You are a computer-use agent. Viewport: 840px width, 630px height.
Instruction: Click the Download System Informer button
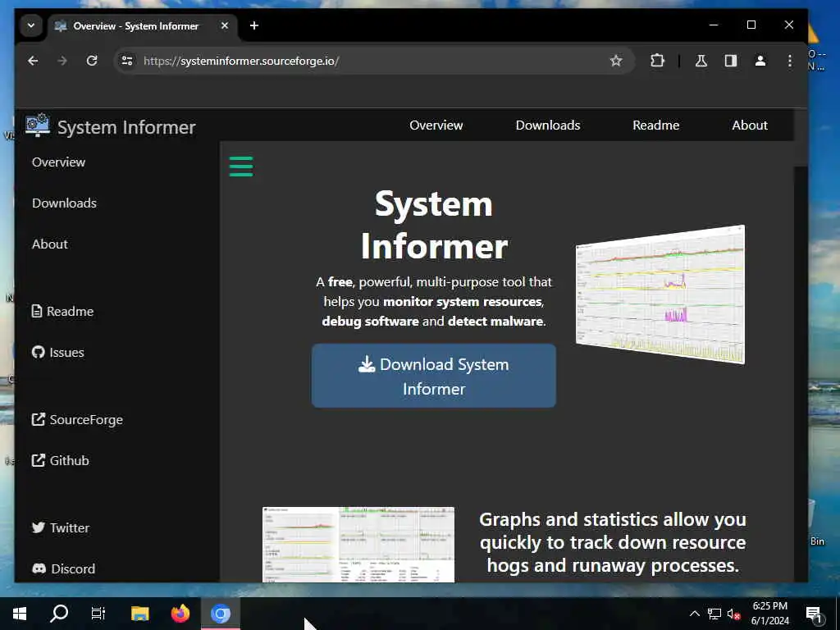pyautogui.click(x=434, y=376)
